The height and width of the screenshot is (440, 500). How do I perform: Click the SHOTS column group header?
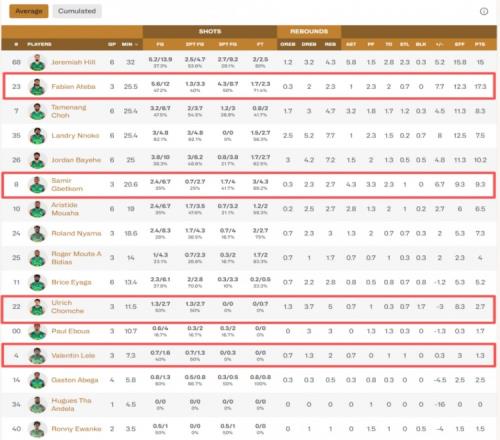[210, 31]
